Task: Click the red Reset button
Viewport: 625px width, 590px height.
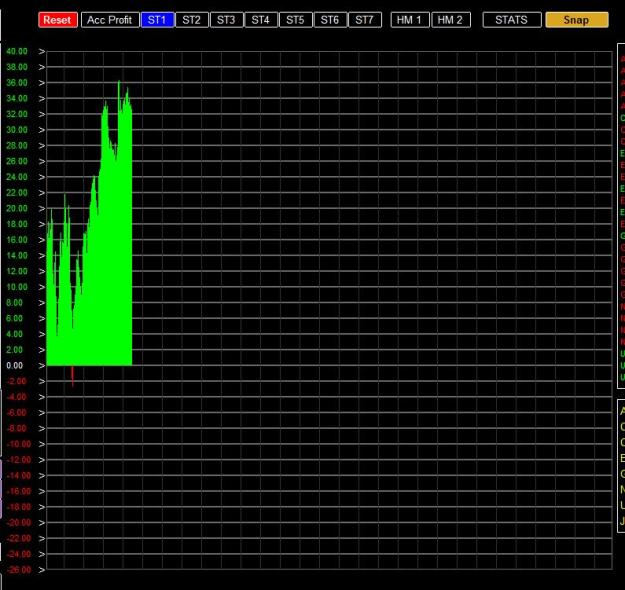Action: 58,20
